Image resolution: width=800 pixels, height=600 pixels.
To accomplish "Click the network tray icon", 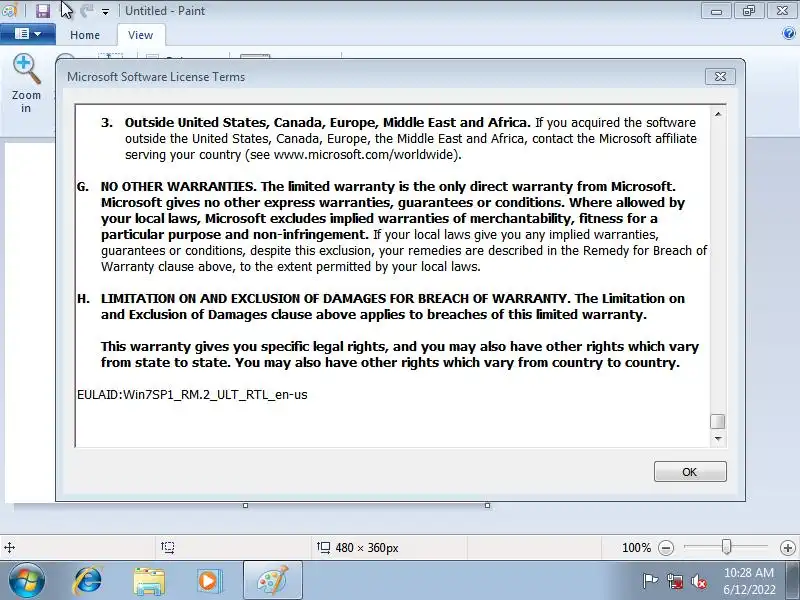I will tap(674, 581).
